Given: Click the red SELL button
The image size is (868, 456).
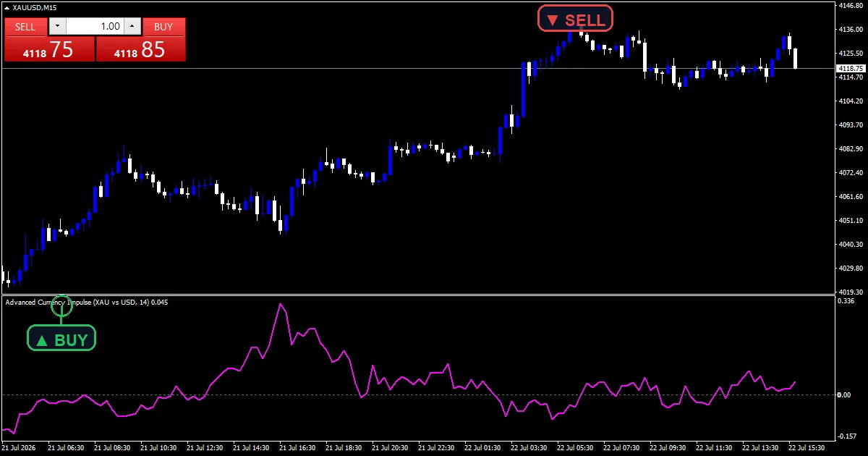Looking at the screenshot, I should 25,27.
